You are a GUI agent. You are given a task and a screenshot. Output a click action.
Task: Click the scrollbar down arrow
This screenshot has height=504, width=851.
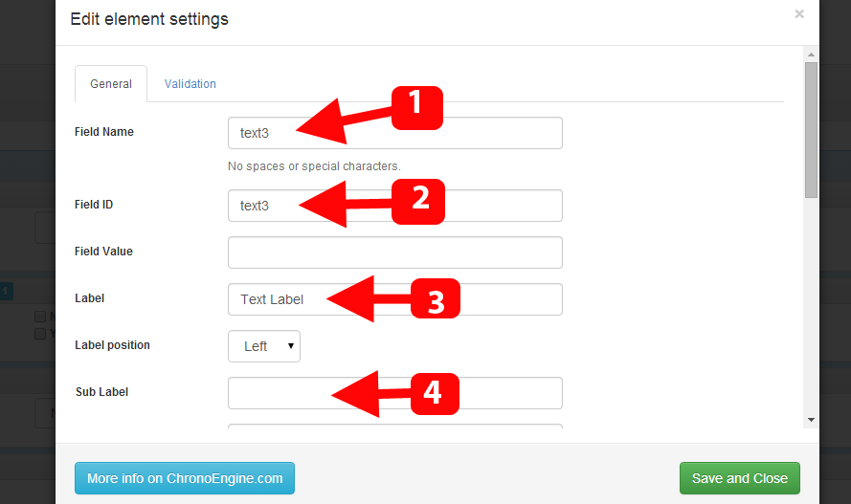811,420
